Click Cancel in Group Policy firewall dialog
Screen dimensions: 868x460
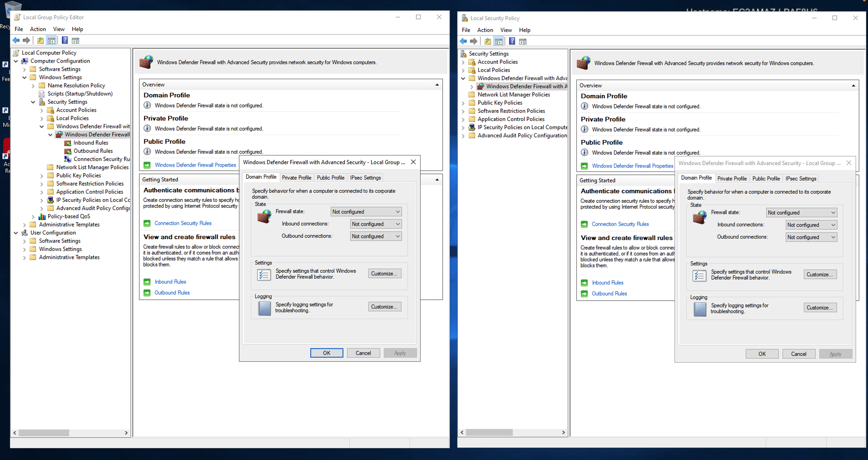click(x=363, y=353)
